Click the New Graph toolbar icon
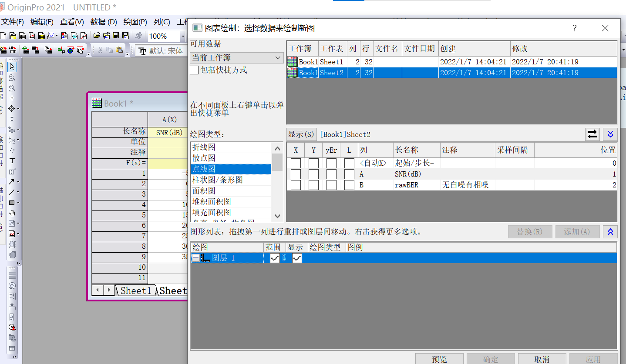 pos(32,36)
